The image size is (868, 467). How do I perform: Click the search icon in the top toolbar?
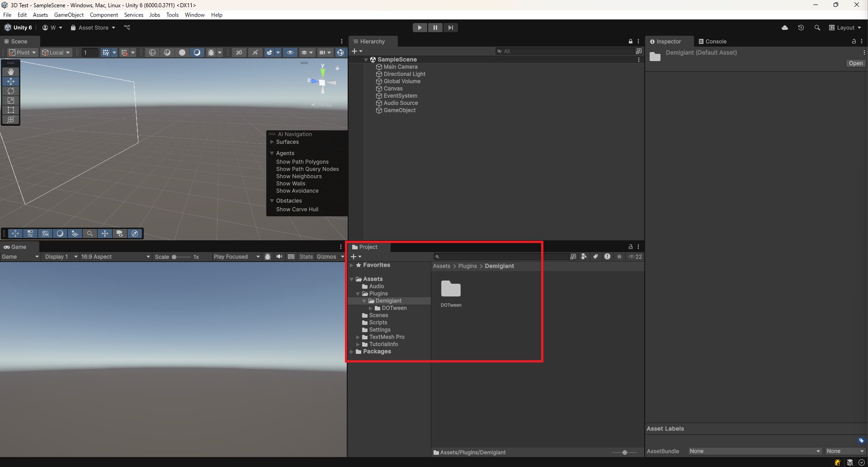coord(817,28)
